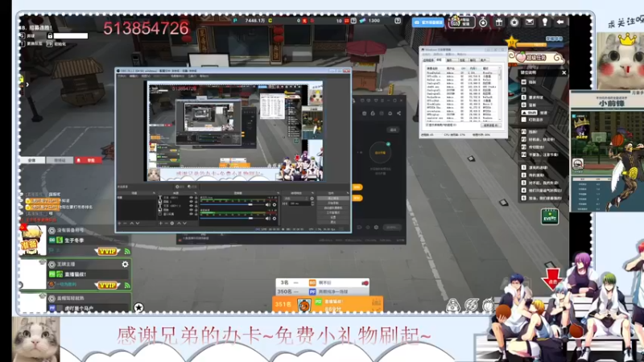Open the mail envelope icon in game toolbar
Image resolution: width=644 pixels, height=362 pixels.
(530, 23)
